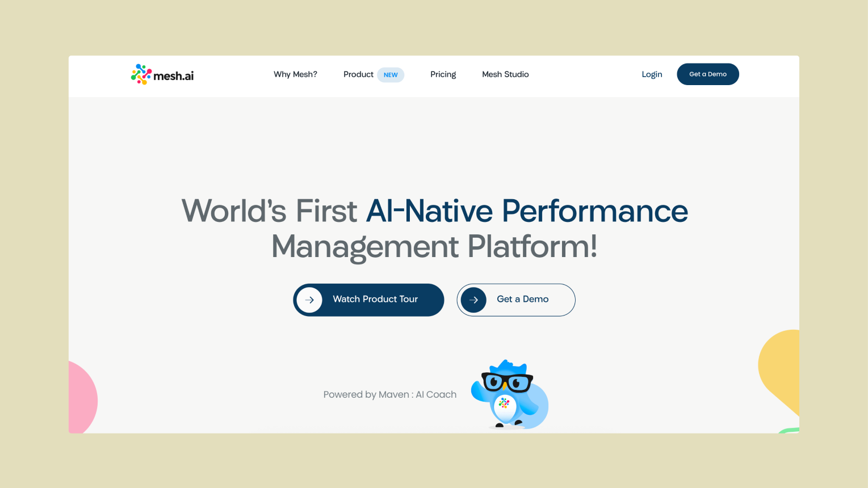
Task: Click the arrow icon in hero Get a Demo
Action: pos(473,300)
